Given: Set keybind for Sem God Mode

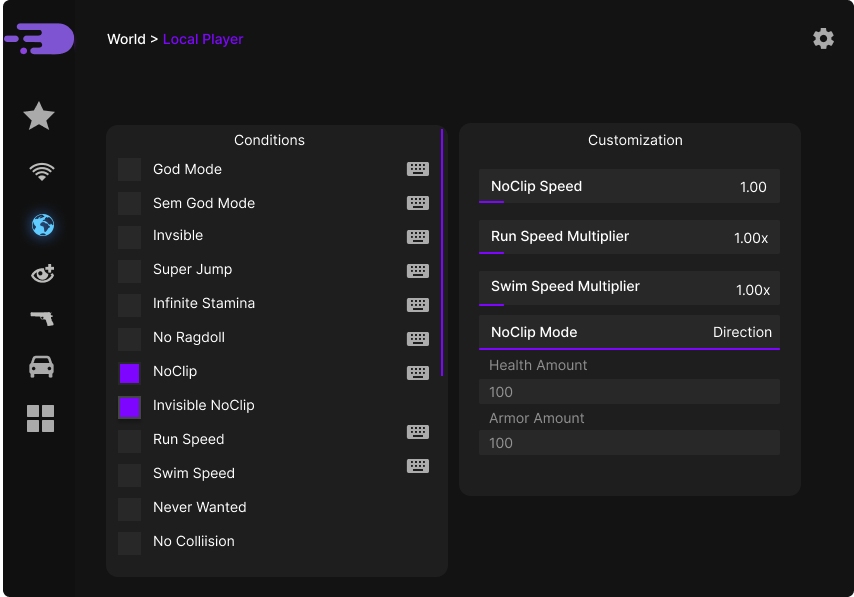Looking at the screenshot, I should coord(418,203).
